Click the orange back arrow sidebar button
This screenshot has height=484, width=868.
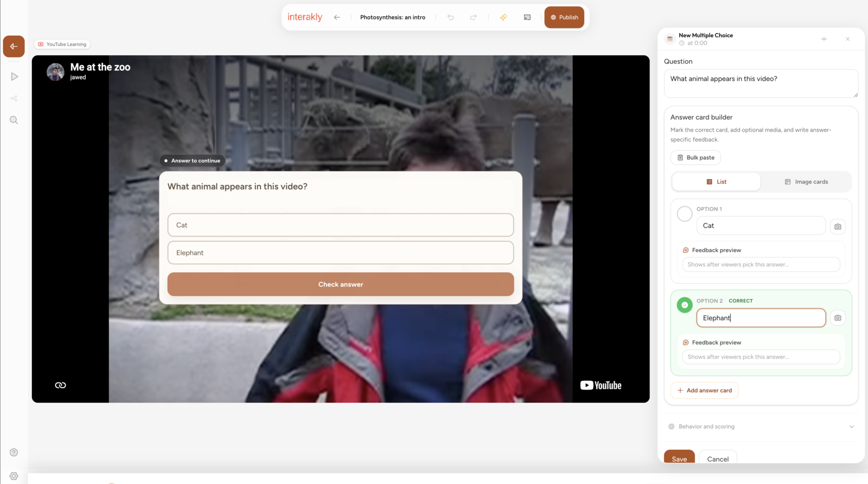point(14,46)
